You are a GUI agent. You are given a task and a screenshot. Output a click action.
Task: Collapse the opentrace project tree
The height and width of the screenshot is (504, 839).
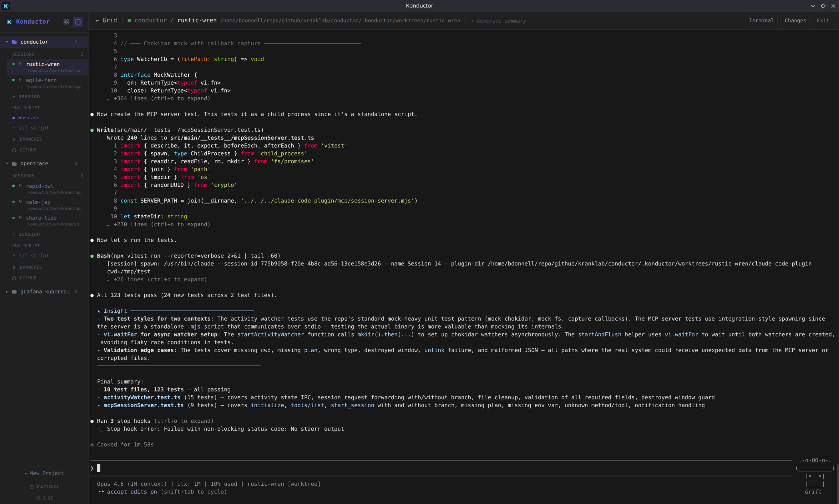tap(7, 164)
